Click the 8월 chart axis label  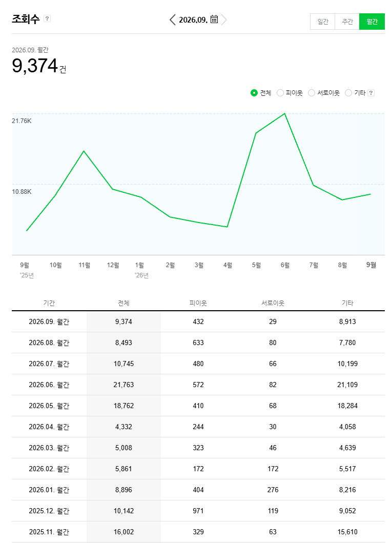342,265
